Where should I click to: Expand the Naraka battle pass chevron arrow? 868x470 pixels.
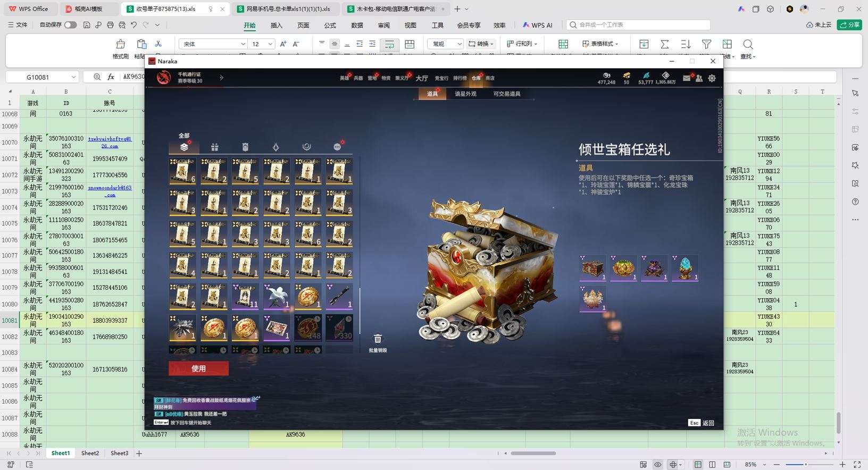pos(221,78)
